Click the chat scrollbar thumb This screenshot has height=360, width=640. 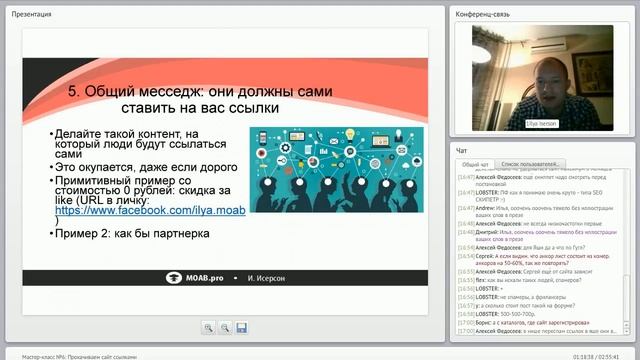pos(627,299)
